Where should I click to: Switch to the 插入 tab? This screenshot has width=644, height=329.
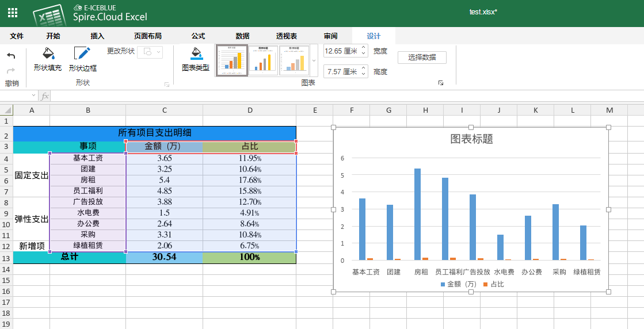[x=97, y=36]
